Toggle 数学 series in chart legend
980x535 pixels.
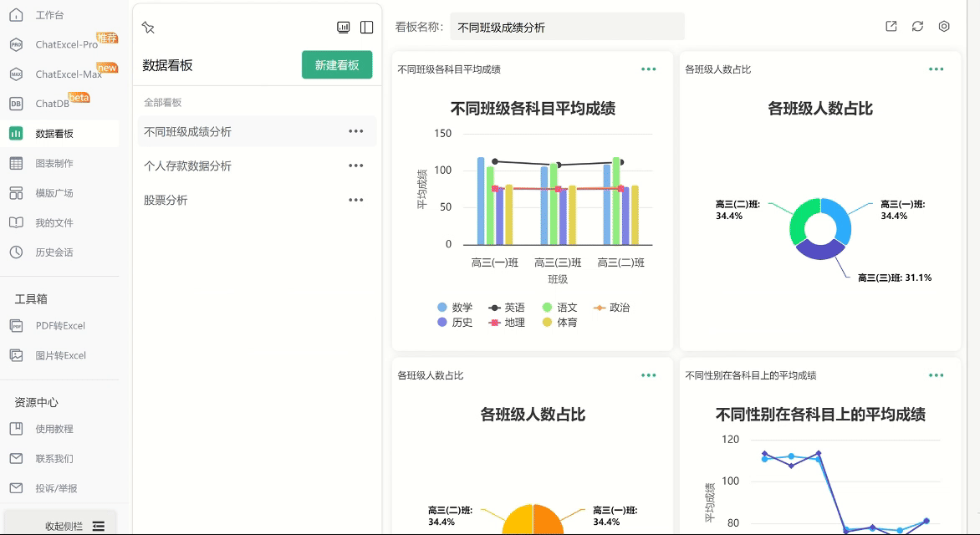[455, 308]
